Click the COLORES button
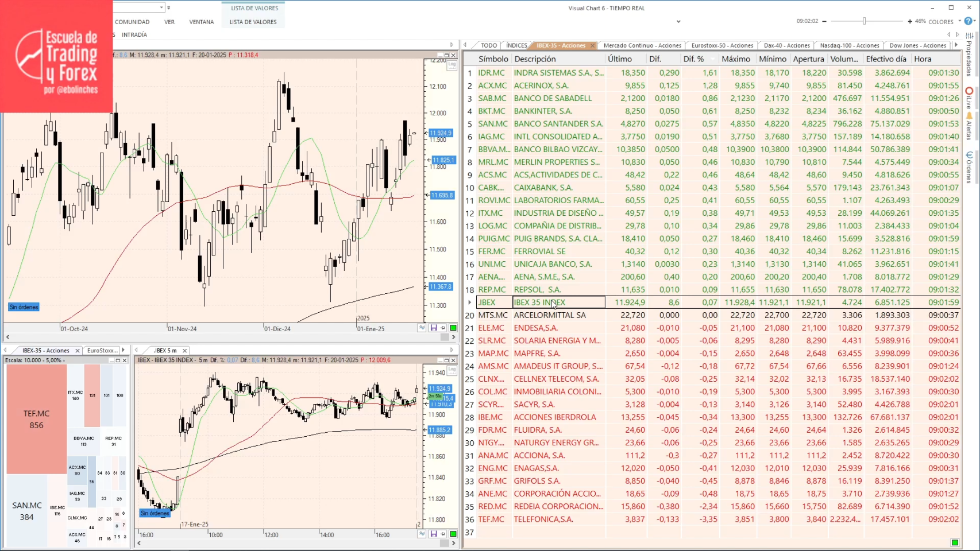 [x=941, y=22]
